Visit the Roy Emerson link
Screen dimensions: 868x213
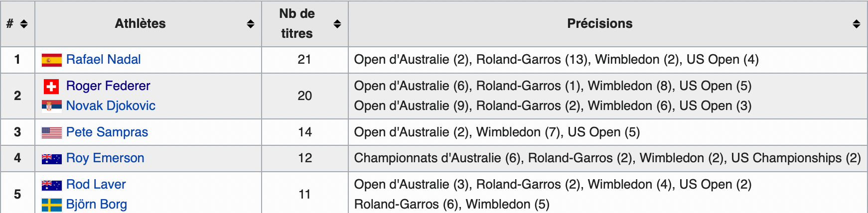(x=105, y=158)
